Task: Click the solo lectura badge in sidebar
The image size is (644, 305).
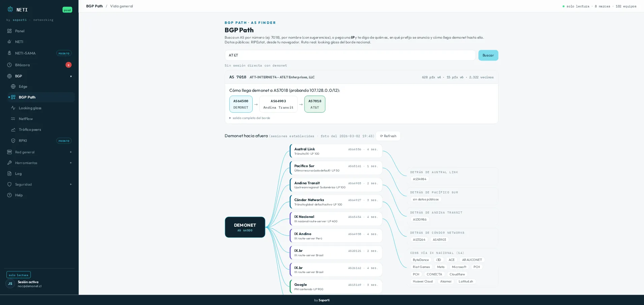Action: click(19, 275)
